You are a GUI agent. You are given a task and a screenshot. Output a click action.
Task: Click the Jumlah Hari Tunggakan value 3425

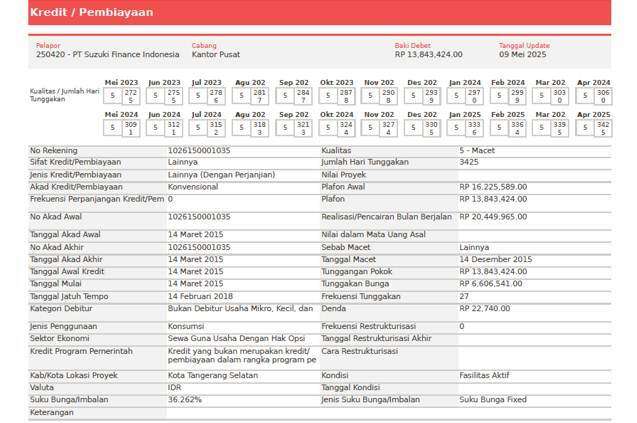[x=469, y=162]
